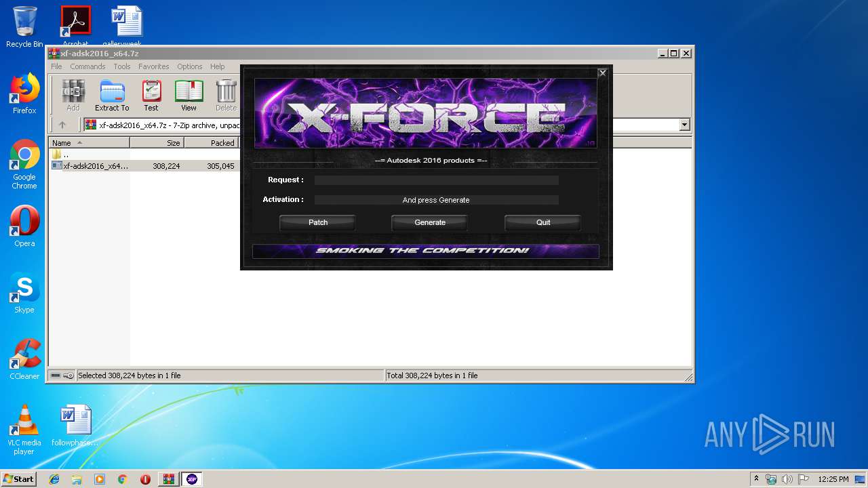Switch to the WinRAR taskbar button

click(x=169, y=479)
